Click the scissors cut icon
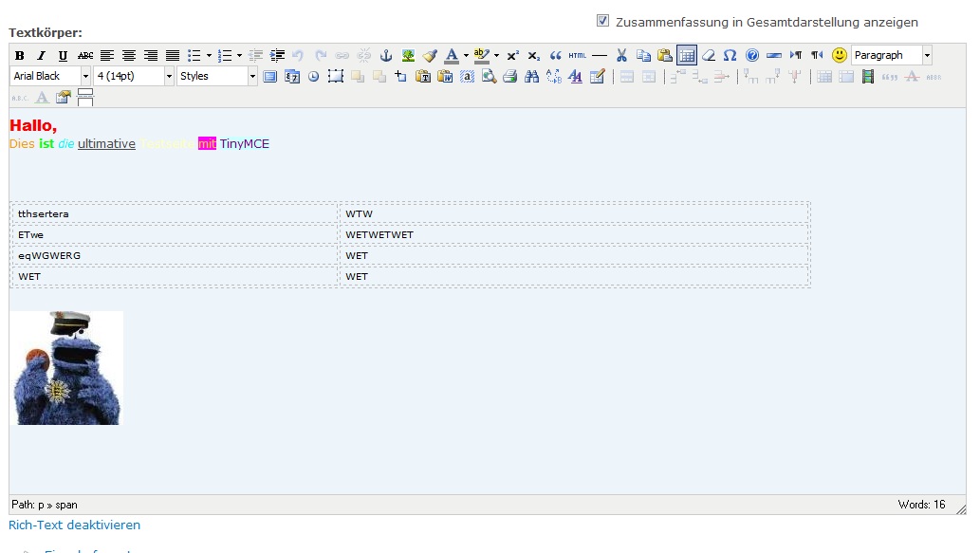Viewport: 980px width, 553px height. [621, 56]
